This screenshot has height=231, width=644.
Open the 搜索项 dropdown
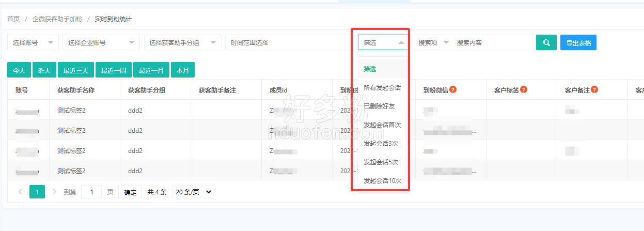point(433,42)
